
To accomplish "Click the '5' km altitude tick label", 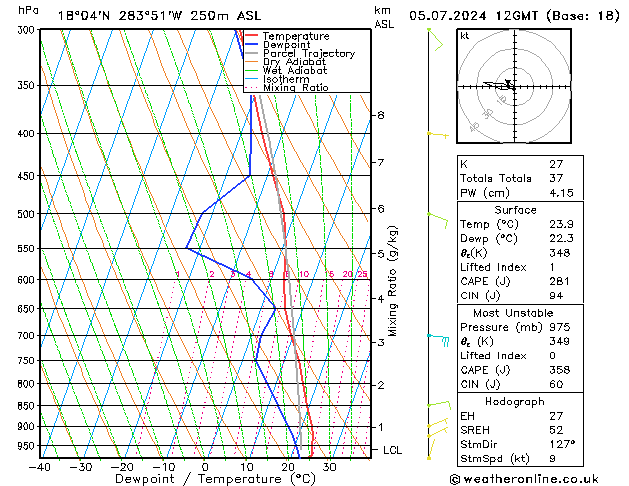I will pyautogui.click(x=381, y=253).
